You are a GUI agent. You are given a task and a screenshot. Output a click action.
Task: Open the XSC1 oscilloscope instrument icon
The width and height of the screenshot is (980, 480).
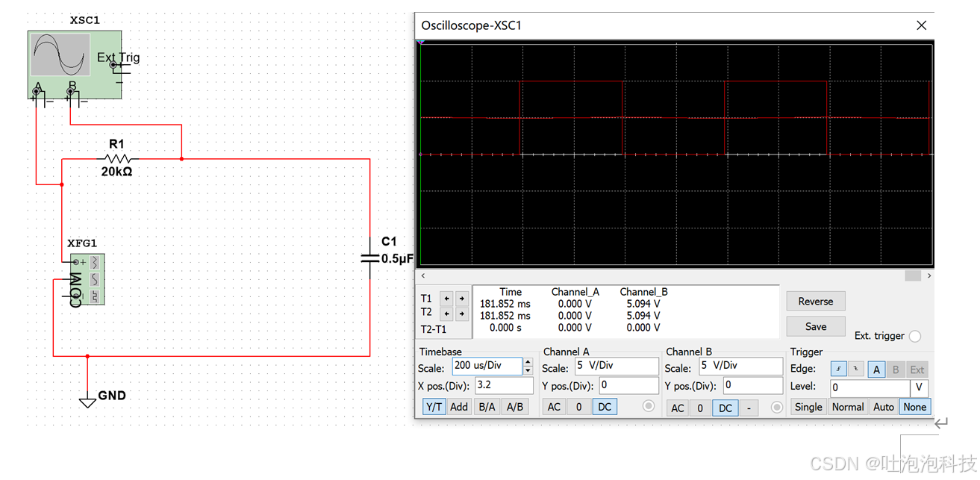(75, 64)
